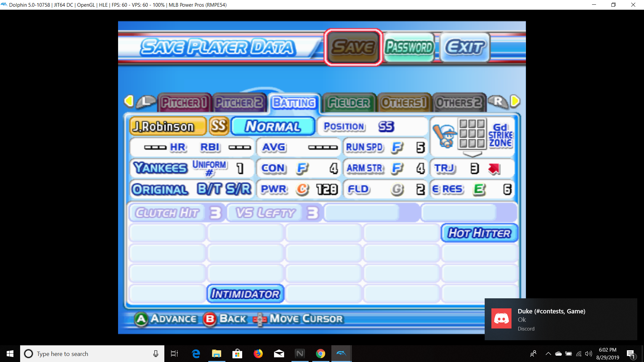The height and width of the screenshot is (362, 644).
Task: Click the Discord logo in notification
Action: tap(501, 318)
